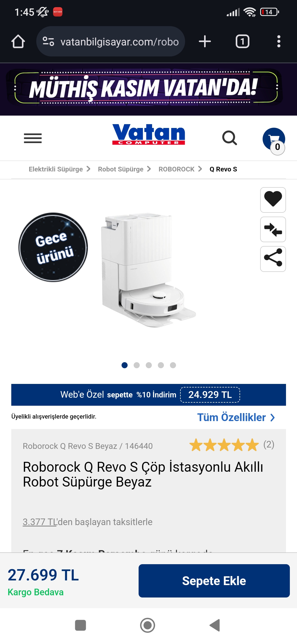297x644 pixels.
Task: Open the shopping cart icon
Action: tap(274, 140)
